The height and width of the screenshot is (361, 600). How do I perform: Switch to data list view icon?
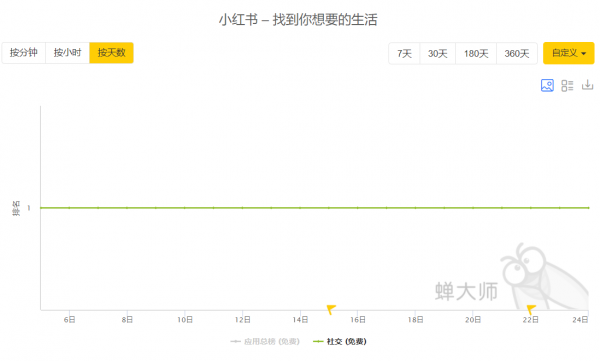pyautogui.click(x=567, y=85)
